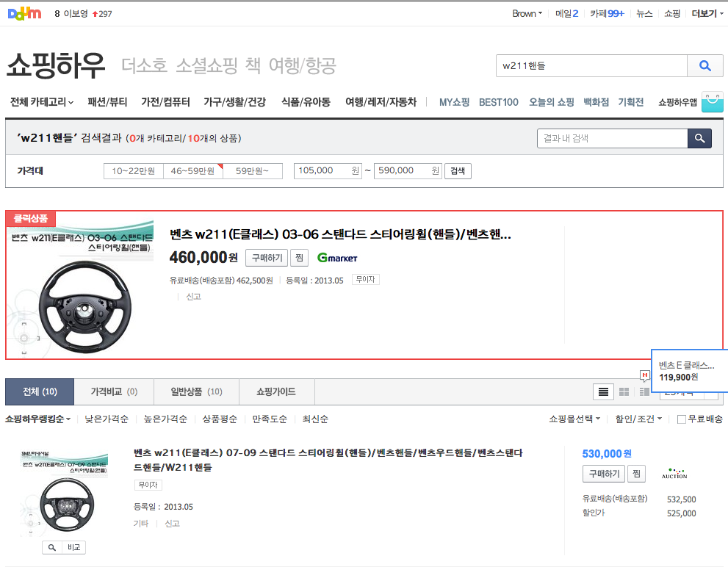
Task: Open the 쇼핑몰선택 dropdown
Action: pos(574,419)
